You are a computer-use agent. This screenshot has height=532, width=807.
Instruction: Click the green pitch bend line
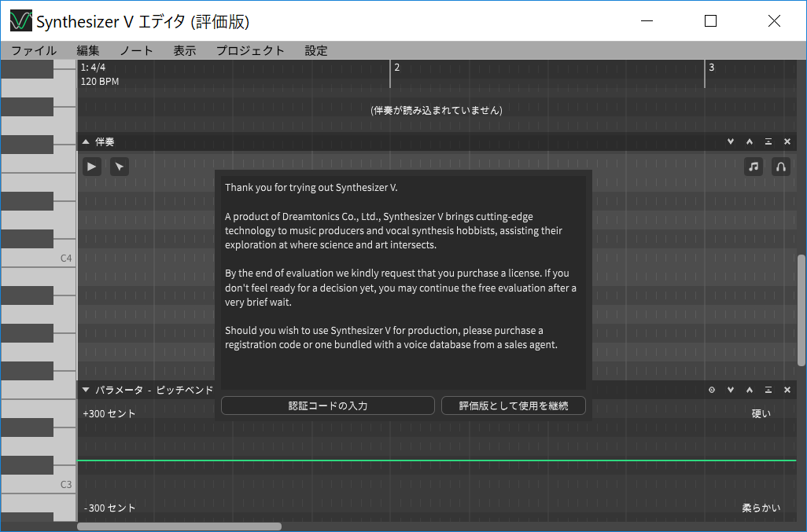coord(437,460)
